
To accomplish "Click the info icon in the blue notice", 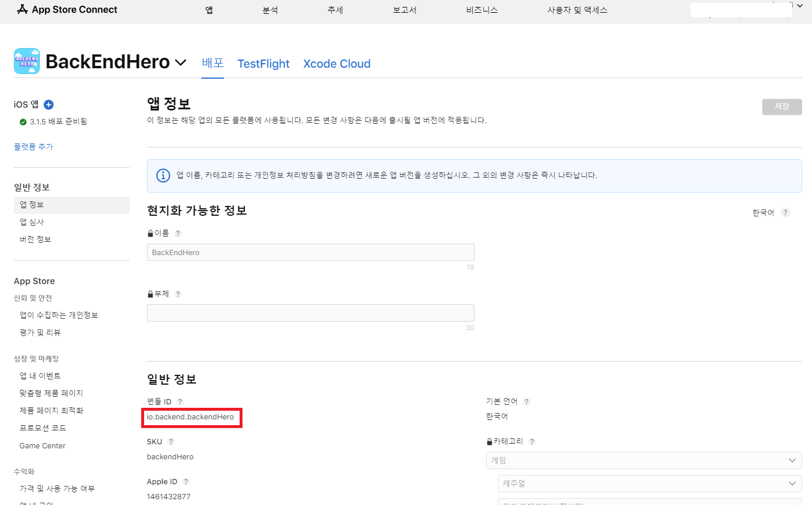I will (x=163, y=175).
